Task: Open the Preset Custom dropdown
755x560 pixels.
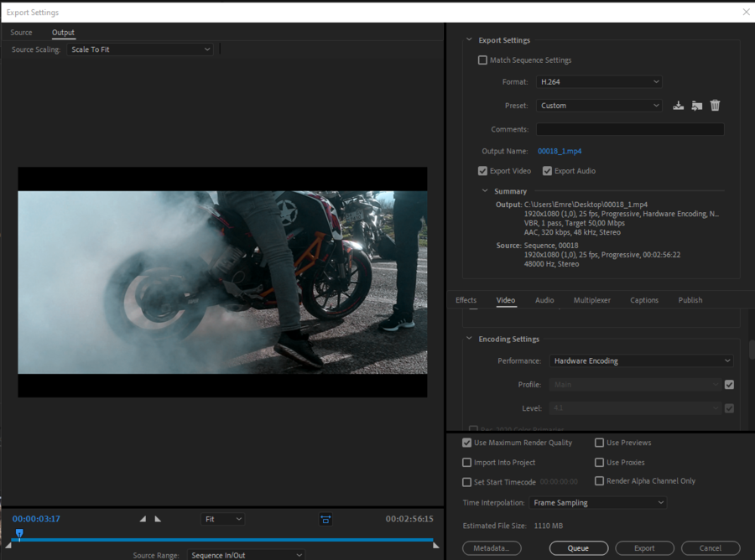Action: tap(599, 106)
